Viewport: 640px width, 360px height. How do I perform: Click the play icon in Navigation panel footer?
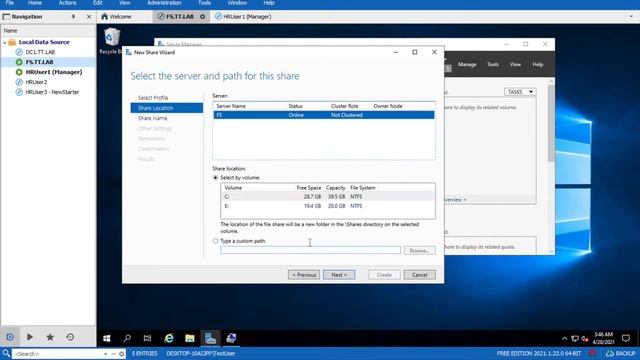point(30,337)
